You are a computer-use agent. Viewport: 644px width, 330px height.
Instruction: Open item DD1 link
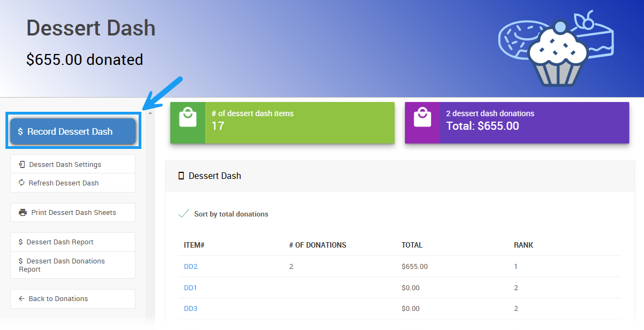coord(190,288)
